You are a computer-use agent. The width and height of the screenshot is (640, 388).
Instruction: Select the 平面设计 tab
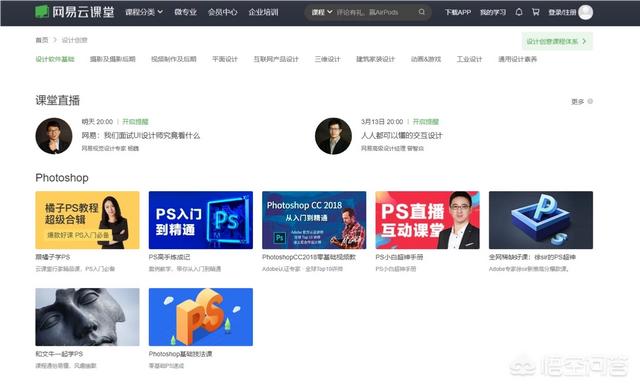(224, 59)
